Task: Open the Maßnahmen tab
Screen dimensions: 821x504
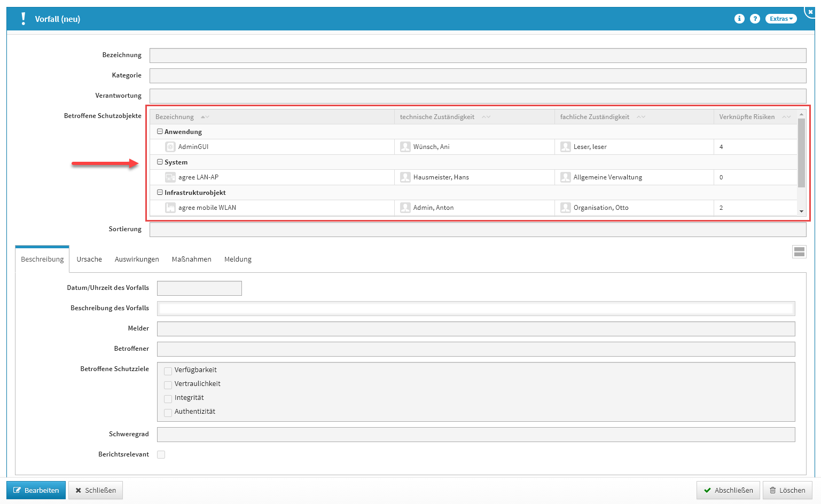Action: tap(191, 259)
